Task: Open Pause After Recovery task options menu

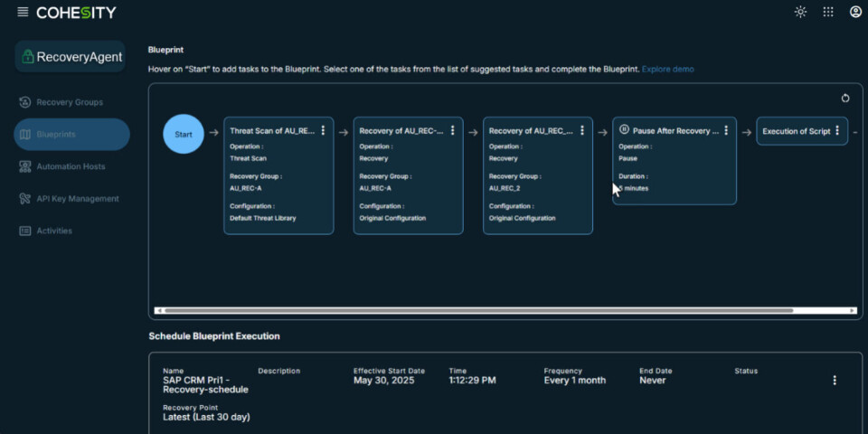Action: 726,131
